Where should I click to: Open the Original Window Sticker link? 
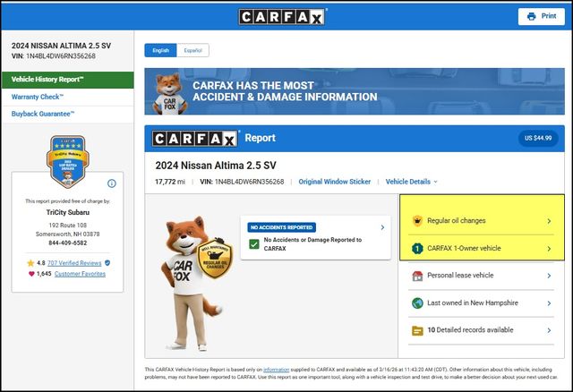334,182
